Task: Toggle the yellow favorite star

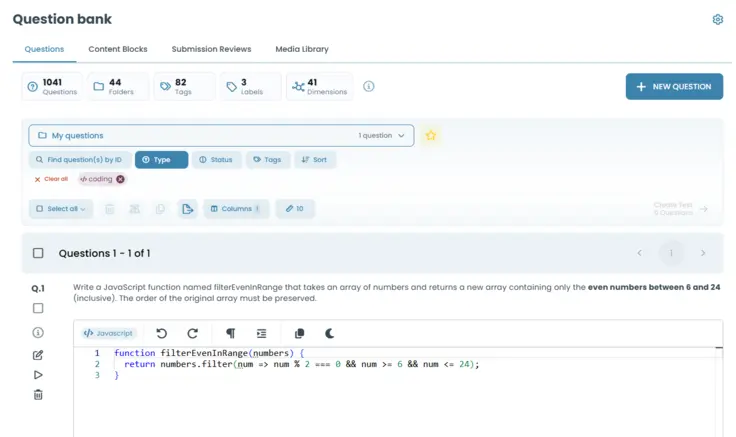Action: (x=430, y=136)
